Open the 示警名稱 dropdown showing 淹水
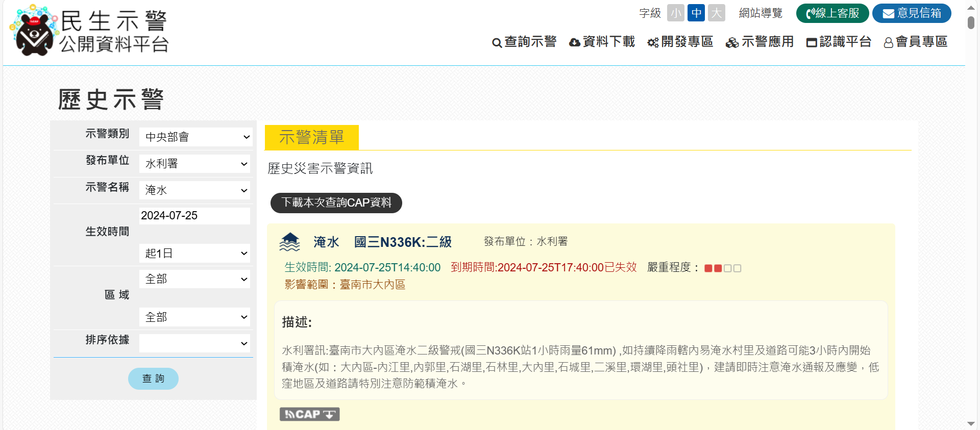 tap(194, 190)
